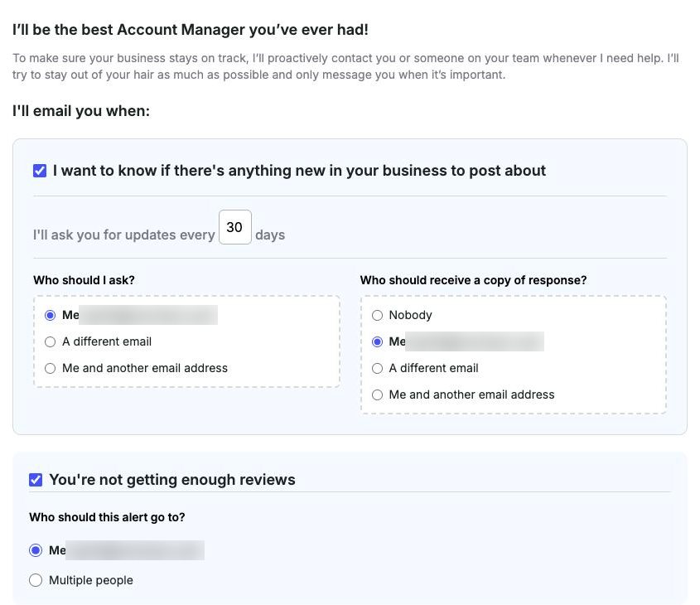Select 'Me' for copy of response

(x=377, y=342)
